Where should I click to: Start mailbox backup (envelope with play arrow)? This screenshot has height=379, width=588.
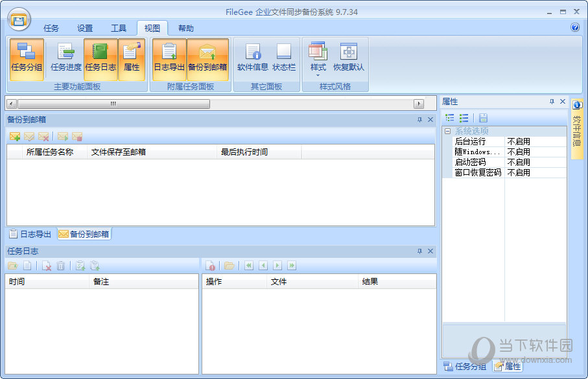[63, 137]
